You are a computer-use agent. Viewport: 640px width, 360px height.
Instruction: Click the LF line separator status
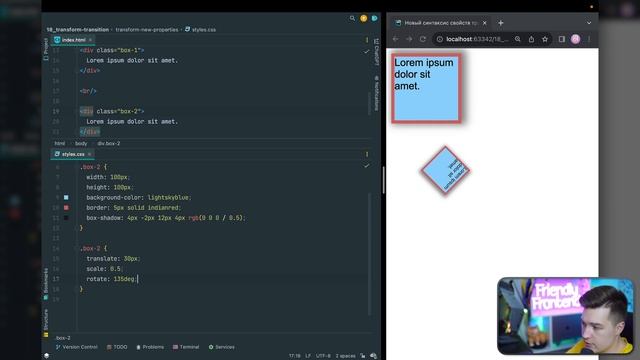pos(308,356)
